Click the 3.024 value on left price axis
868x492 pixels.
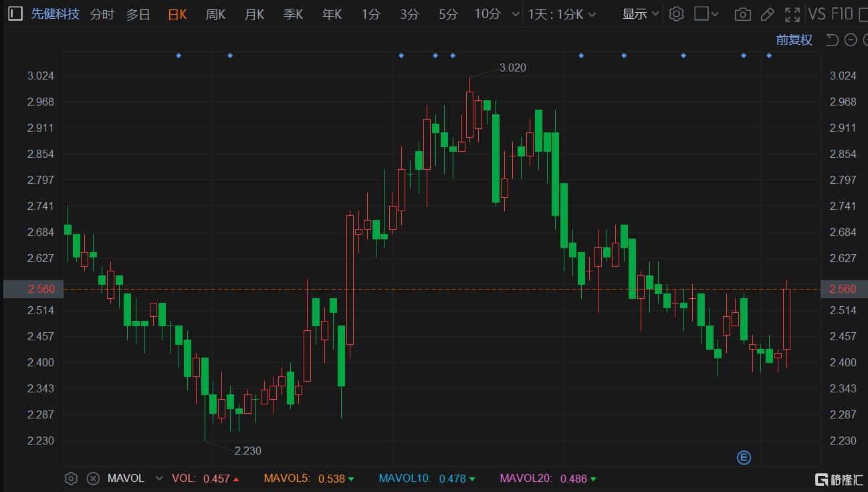pyautogui.click(x=40, y=76)
